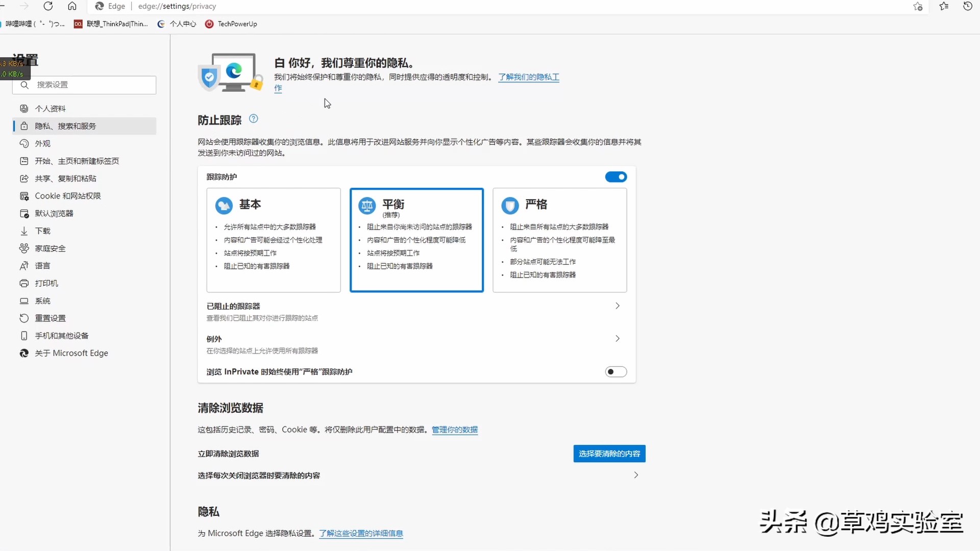Open the 了解这些设置的详细信息 link
The height and width of the screenshot is (551, 980).
coord(361,534)
